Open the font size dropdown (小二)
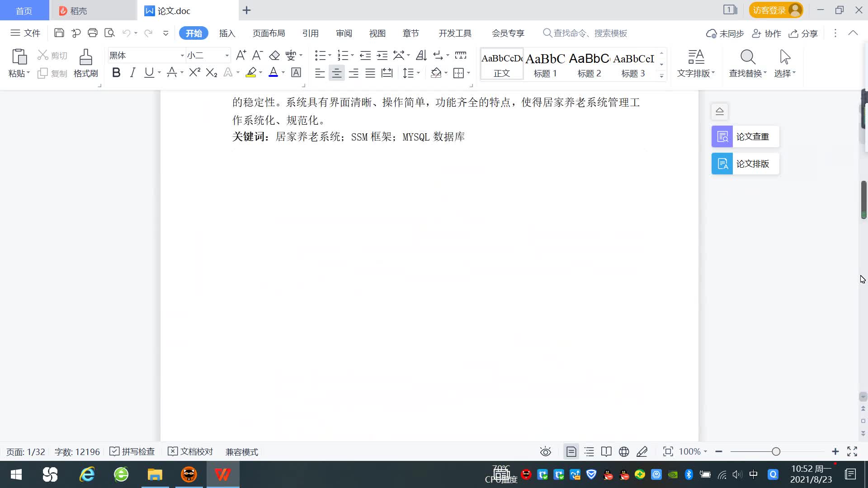The height and width of the screenshot is (488, 868). click(227, 56)
